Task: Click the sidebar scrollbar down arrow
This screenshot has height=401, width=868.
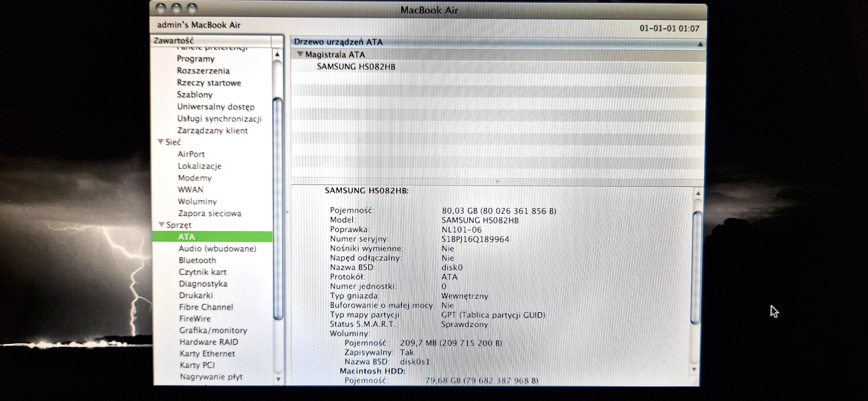Action: coord(278,379)
